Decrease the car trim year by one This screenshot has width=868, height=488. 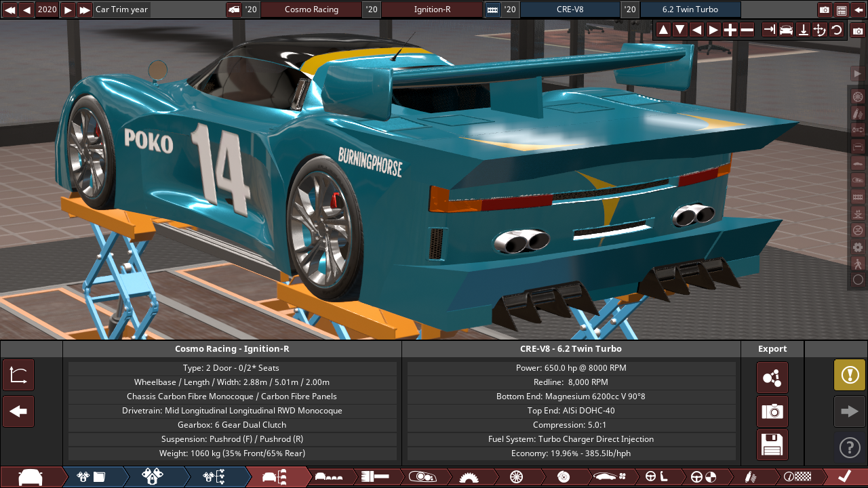click(26, 9)
